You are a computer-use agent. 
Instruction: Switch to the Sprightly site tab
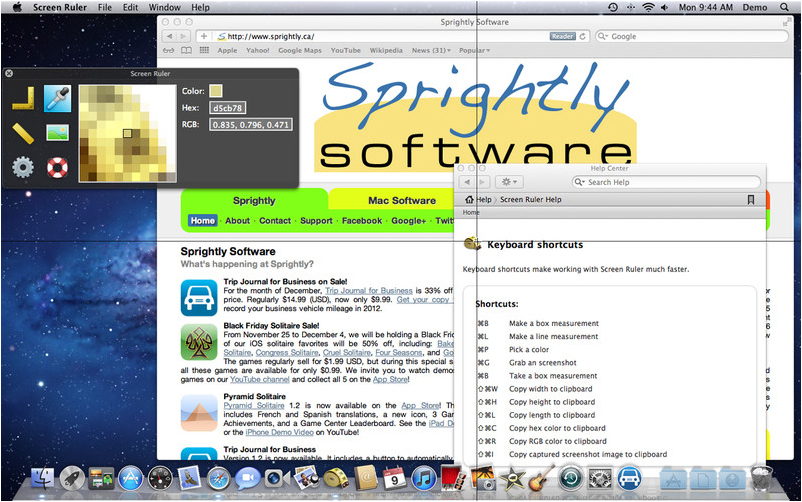tap(254, 201)
